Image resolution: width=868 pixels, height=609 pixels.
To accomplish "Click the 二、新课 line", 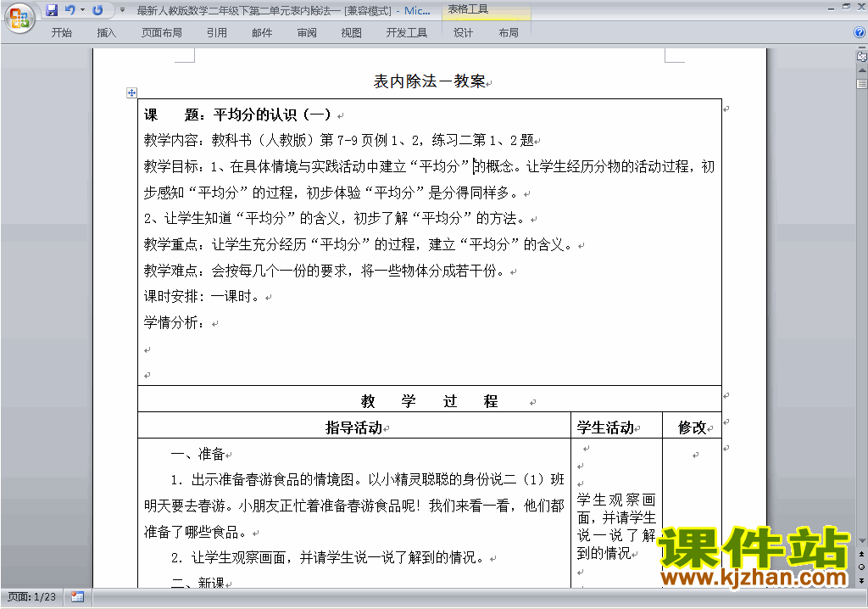I will point(198,582).
